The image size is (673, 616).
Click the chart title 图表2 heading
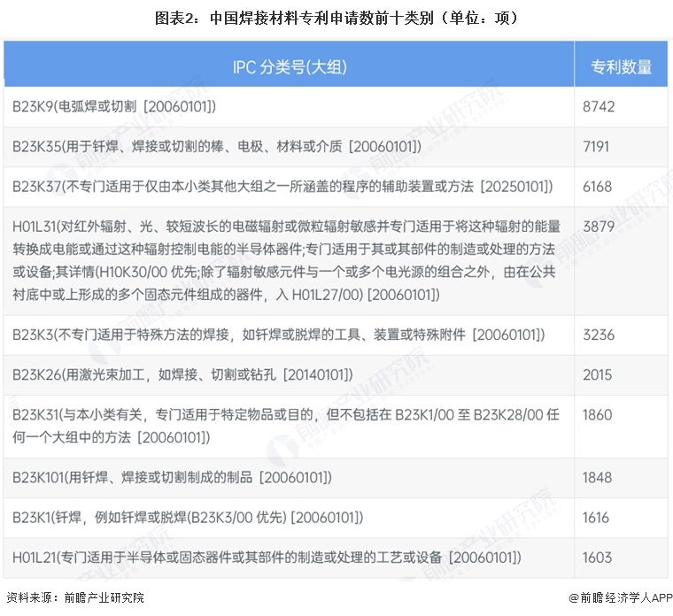click(336, 18)
